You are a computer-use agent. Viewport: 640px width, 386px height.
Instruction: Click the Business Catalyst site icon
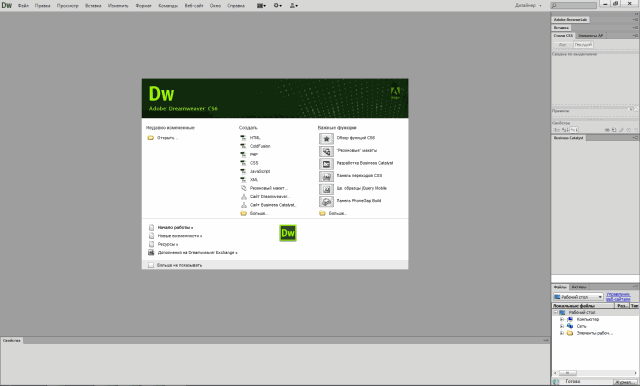coord(243,205)
